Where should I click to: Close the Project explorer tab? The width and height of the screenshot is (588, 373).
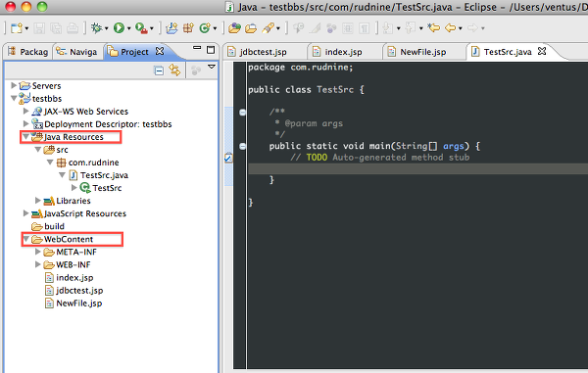[x=160, y=51]
